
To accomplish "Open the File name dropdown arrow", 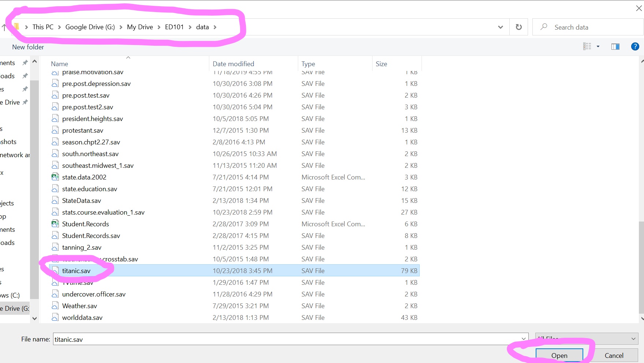I will point(524,339).
